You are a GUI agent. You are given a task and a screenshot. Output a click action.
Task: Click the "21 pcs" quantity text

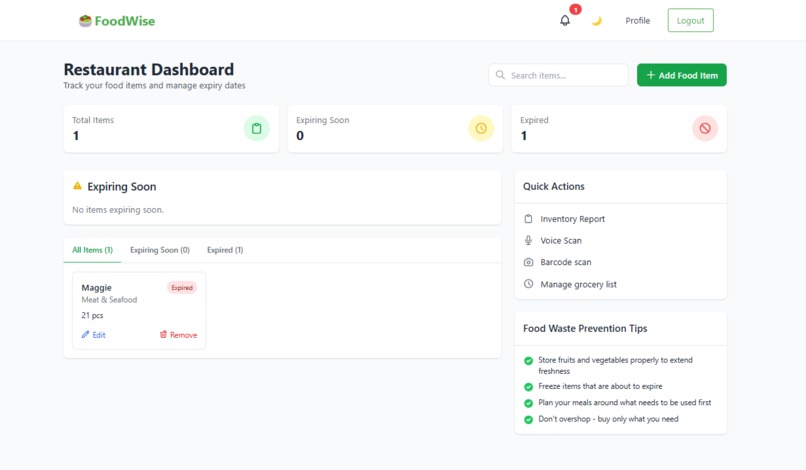[92, 315]
